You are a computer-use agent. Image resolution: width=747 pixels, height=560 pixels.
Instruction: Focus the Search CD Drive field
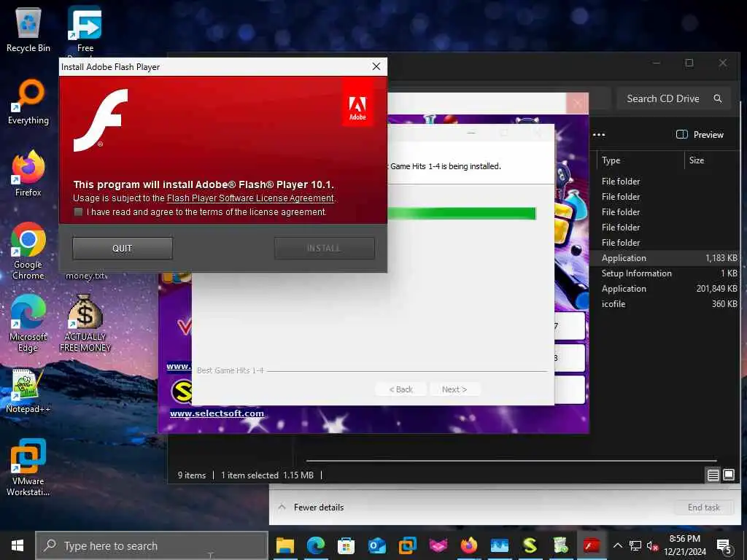[673, 98]
